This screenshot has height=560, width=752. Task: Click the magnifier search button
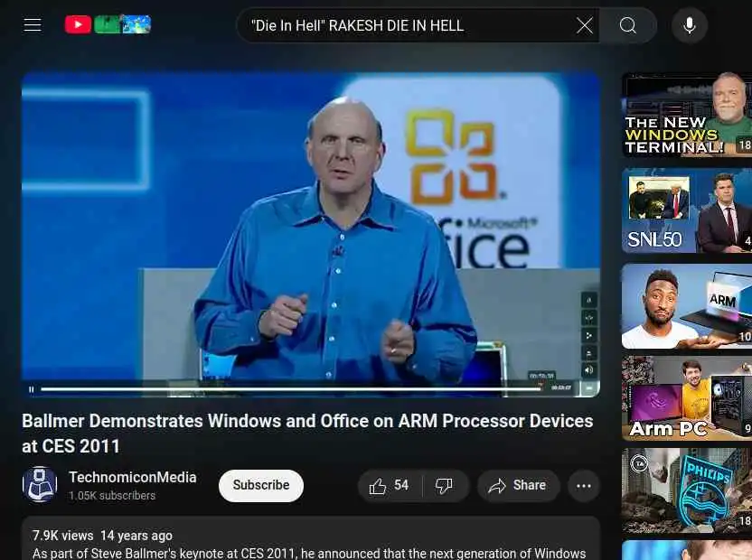tap(628, 25)
